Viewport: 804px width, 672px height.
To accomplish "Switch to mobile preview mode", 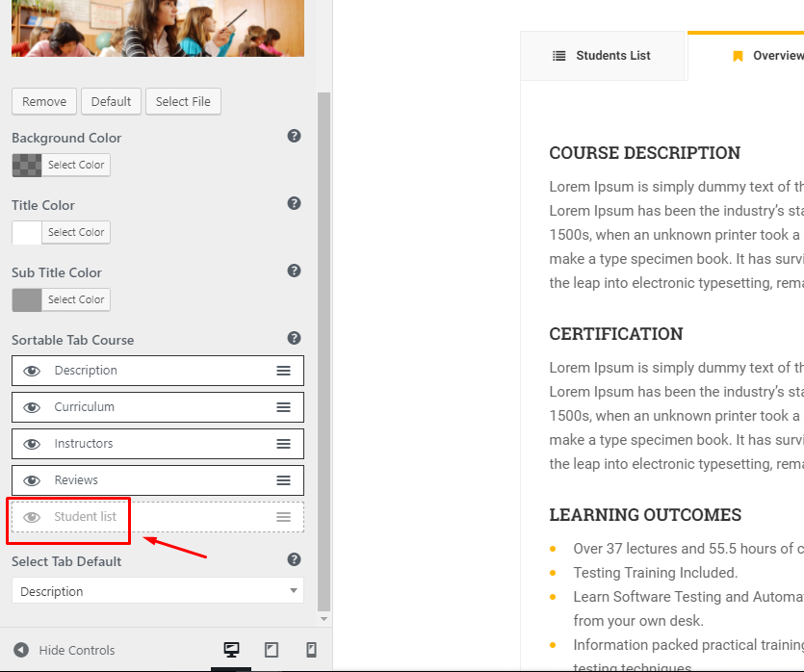I will click(x=311, y=650).
